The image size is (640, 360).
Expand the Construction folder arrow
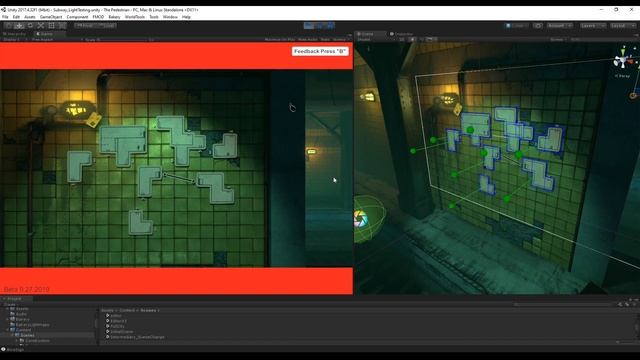coord(17,340)
